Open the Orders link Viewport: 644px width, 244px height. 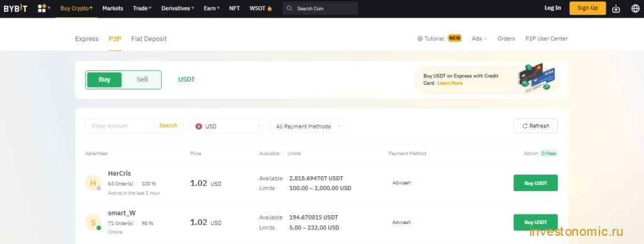(506, 38)
